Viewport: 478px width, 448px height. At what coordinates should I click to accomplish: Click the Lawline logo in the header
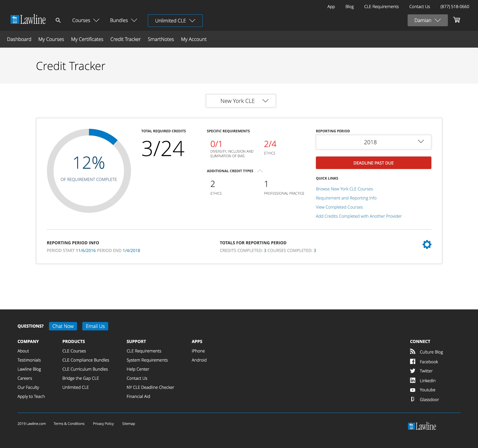click(x=28, y=20)
